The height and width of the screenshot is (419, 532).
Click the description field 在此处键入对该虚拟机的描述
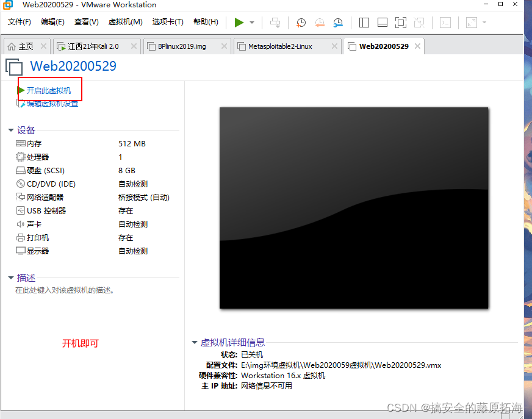(65, 290)
